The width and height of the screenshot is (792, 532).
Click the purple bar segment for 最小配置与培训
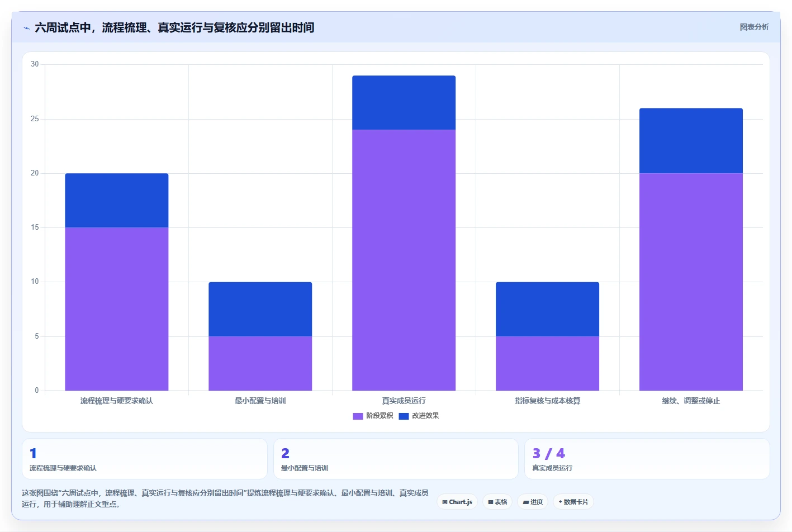(260, 363)
